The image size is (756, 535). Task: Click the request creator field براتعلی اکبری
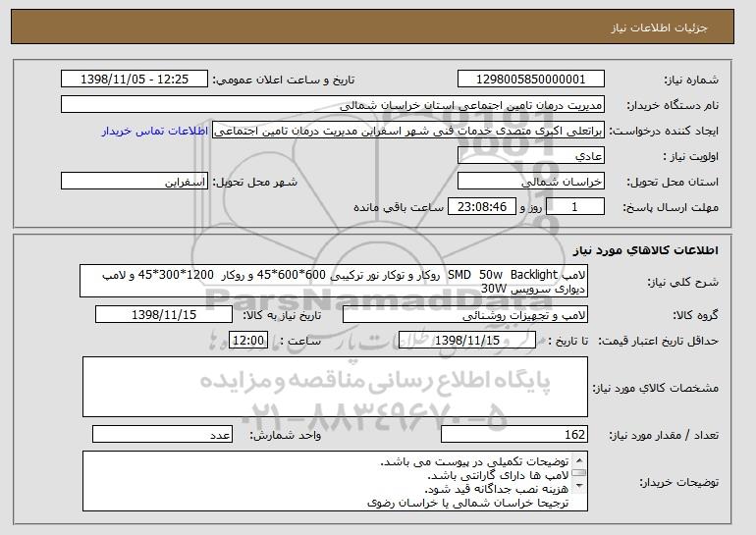tap(408, 131)
